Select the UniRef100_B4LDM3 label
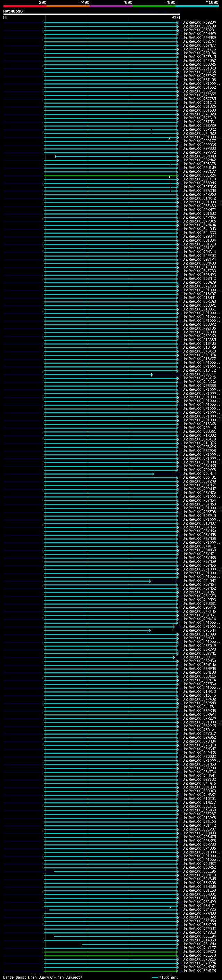Screen dimensions: 222x980 click(199, 229)
